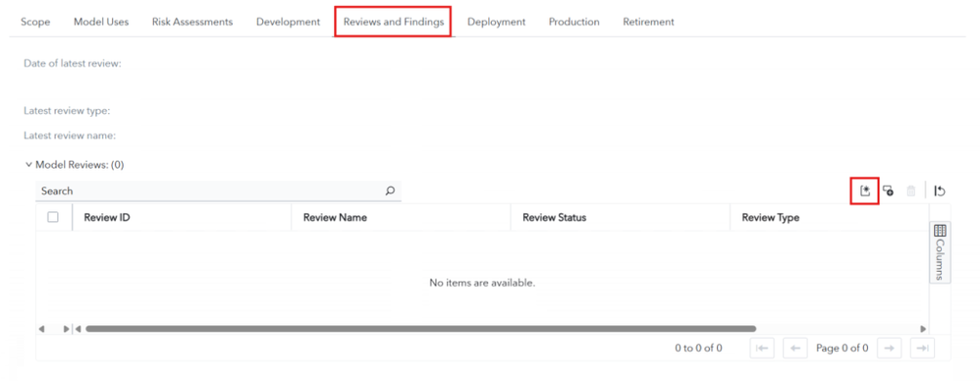Switch to the Scope tab

35,22
